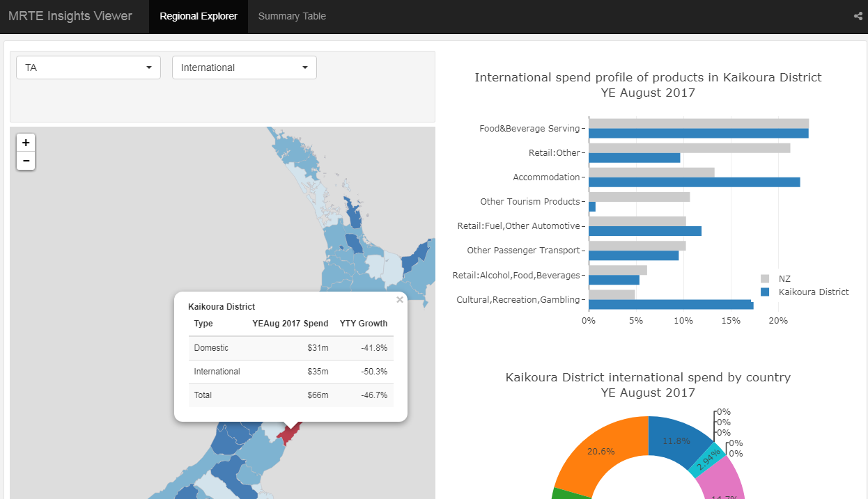This screenshot has height=499, width=868.
Task: Click the Other Passenger Transport label
Action: [524, 251]
